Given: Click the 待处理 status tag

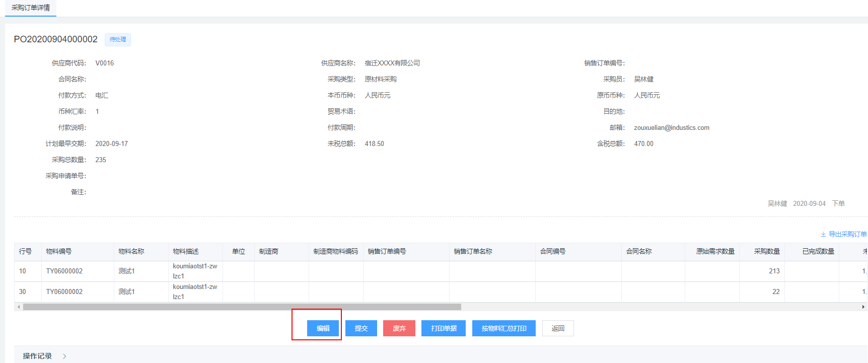Looking at the screenshot, I should pyautogui.click(x=118, y=39).
